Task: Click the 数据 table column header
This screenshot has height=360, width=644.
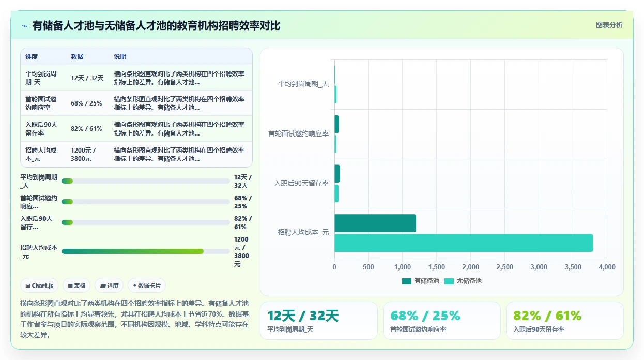Action: (x=77, y=57)
